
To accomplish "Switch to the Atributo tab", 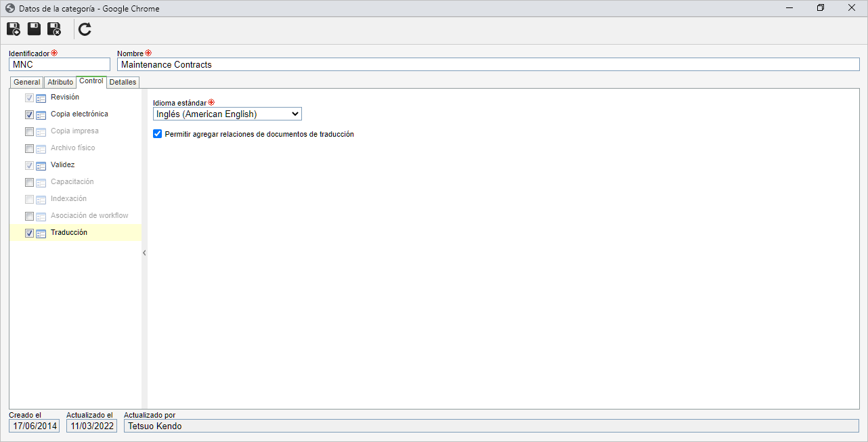I will (x=60, y=82).
